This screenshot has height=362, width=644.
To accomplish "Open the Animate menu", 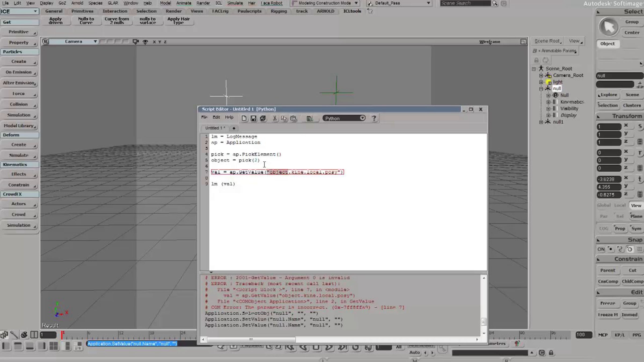I will point(184,3).
